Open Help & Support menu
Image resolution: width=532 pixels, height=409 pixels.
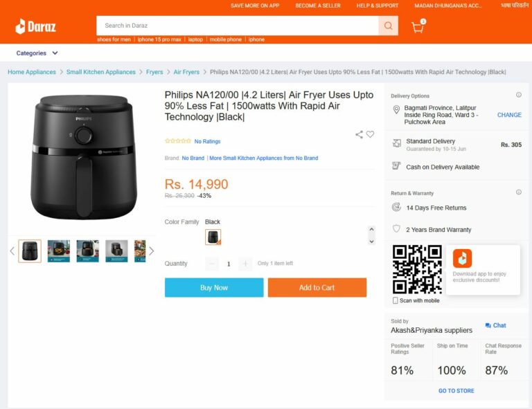(377, 6)
